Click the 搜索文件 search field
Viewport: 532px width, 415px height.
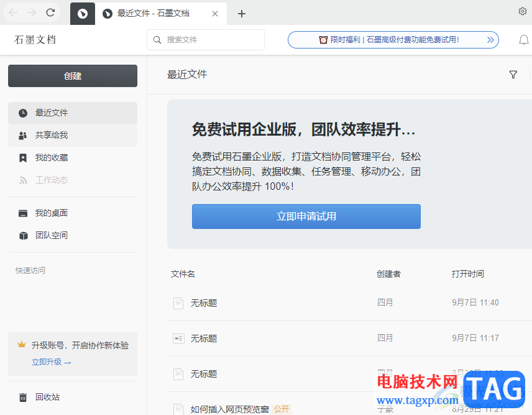tap(206, 40)
